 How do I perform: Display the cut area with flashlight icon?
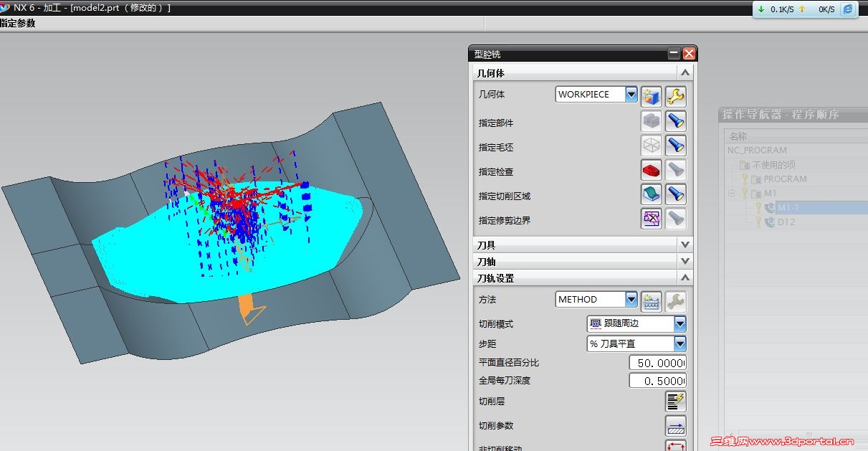[x=675, y=194]
